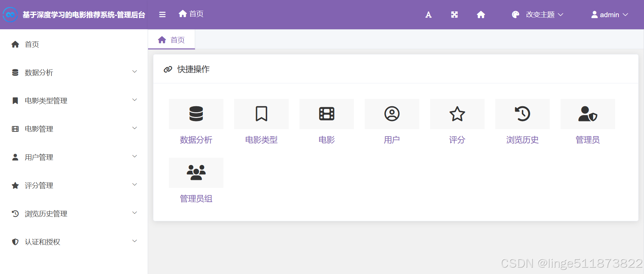Click the link icon beside 快捷操作
The width and height of the screenshot is (644, 274).
[168, 69]
